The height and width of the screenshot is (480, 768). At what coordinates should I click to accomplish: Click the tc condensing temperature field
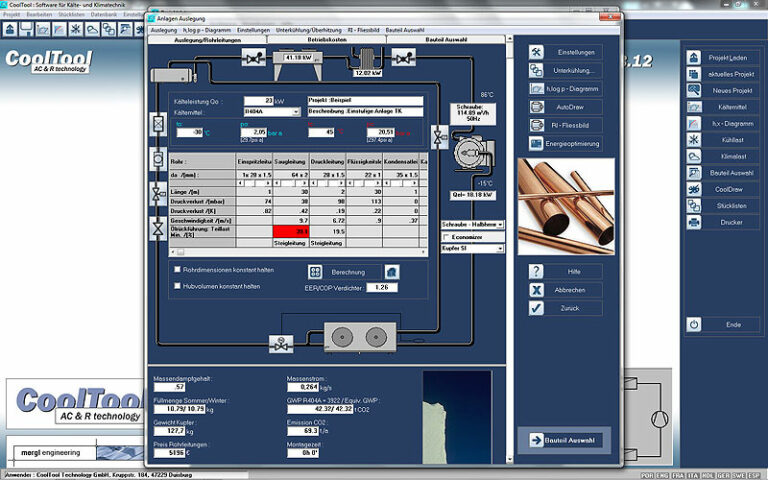tap(321, 132)
